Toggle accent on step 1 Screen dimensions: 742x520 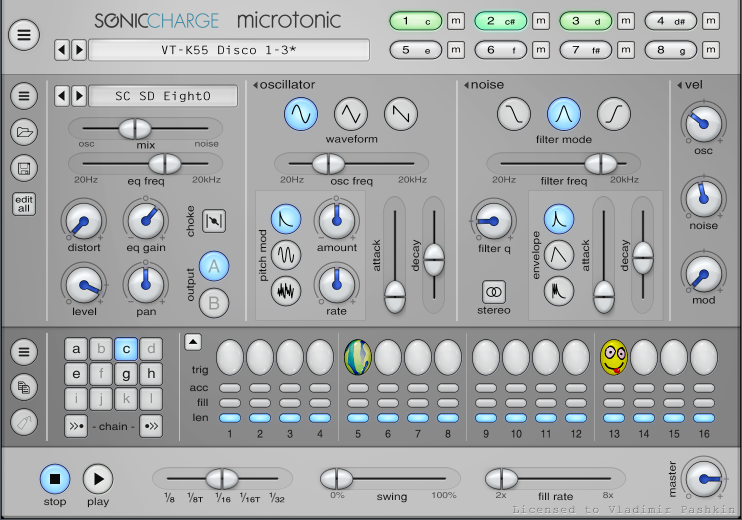pos(230,388)
